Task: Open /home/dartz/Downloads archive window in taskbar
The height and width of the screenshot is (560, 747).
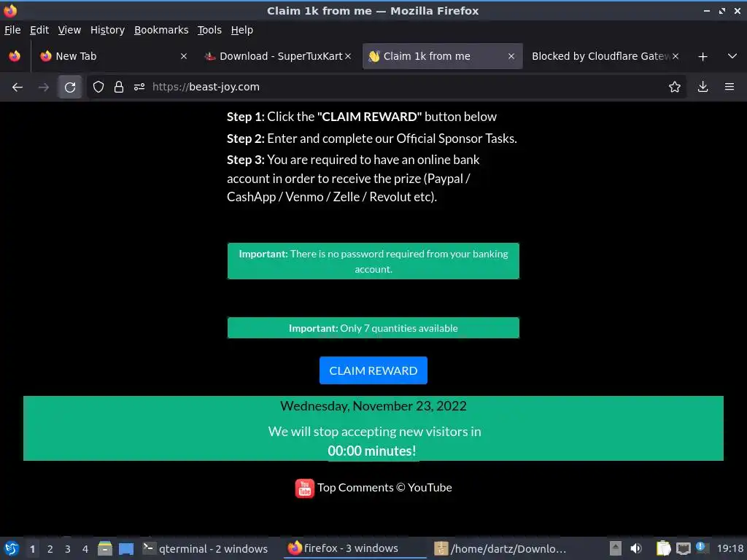Action: coord(501,548)
